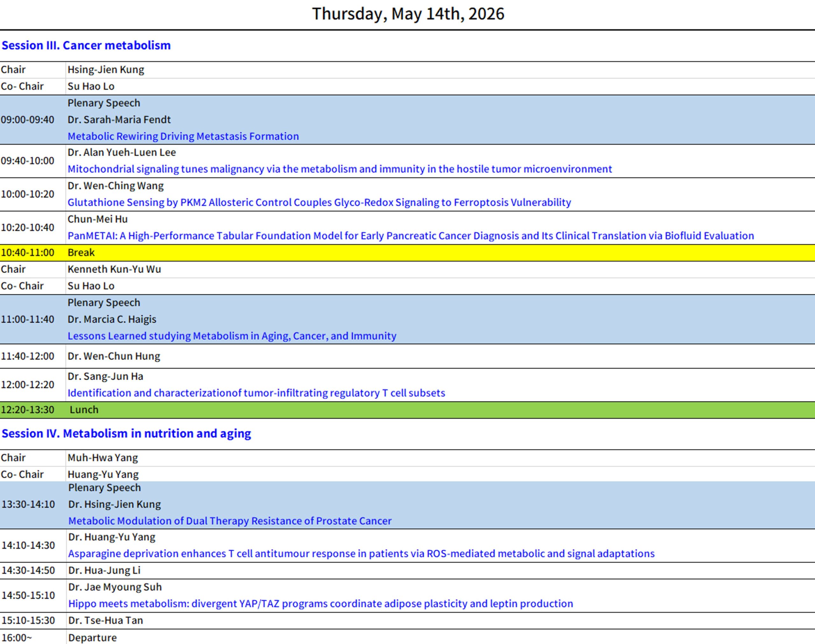Click the Departure entry at 16:00
815x644 pixels.
(92, 638)
